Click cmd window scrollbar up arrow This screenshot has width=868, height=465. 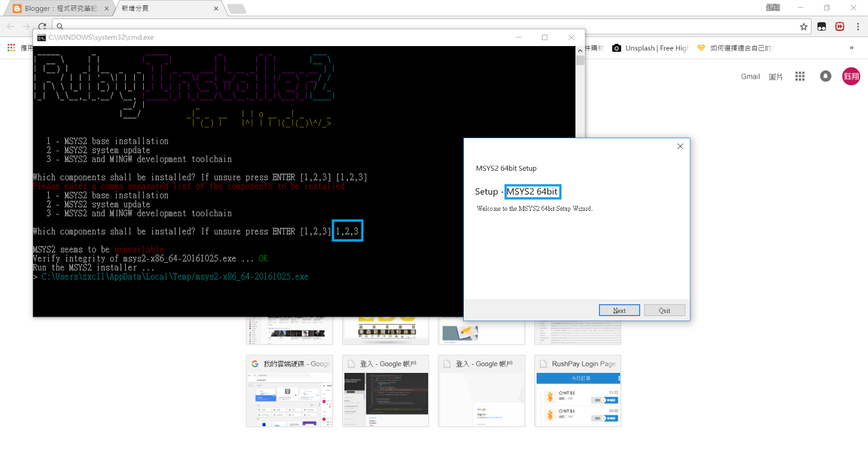click(x=580, y=50)
